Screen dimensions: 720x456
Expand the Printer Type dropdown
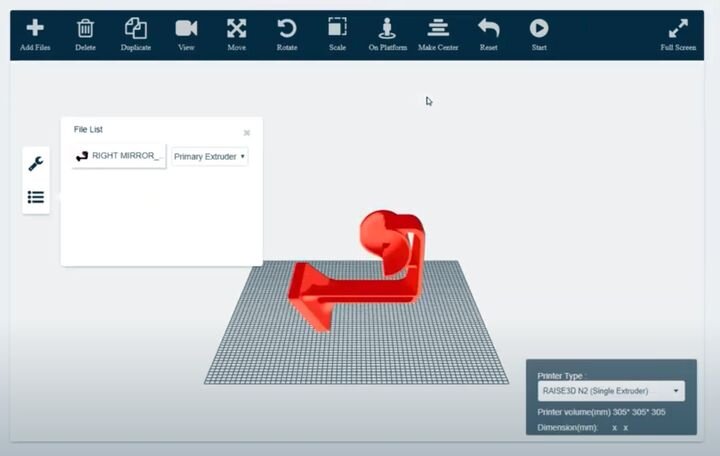click(x=610, y=391)
